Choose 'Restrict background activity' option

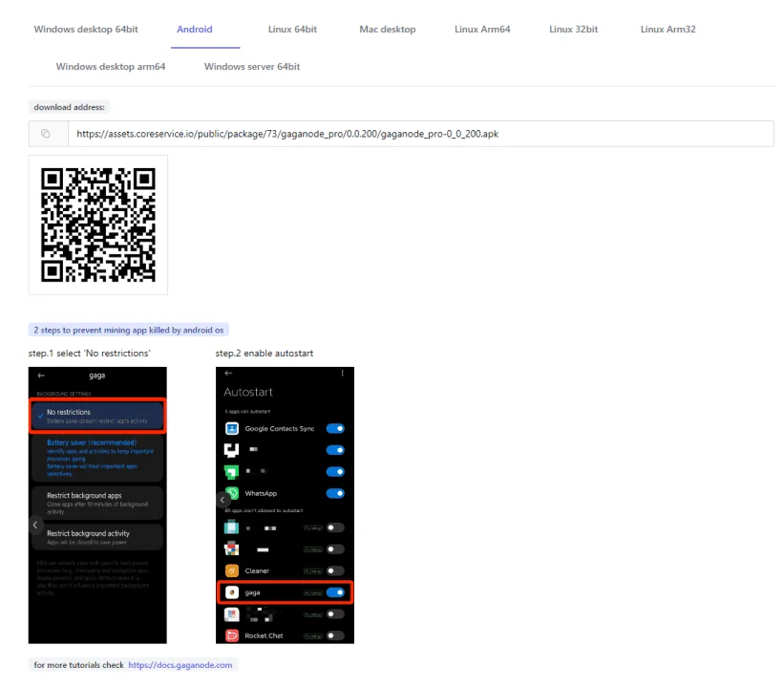pyautogui.click(x=97, y=537)
